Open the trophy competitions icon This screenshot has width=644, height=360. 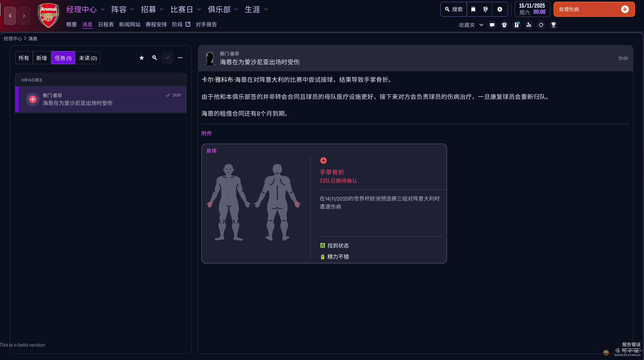pyautogui.click(x=554, y=25)
